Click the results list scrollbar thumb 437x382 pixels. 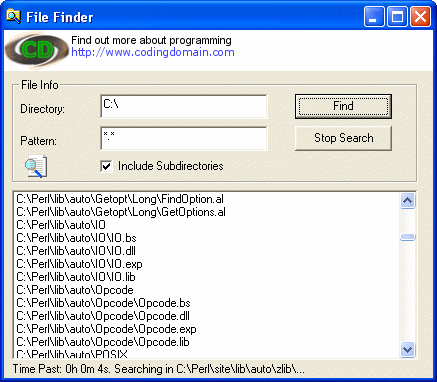(407, 237)
